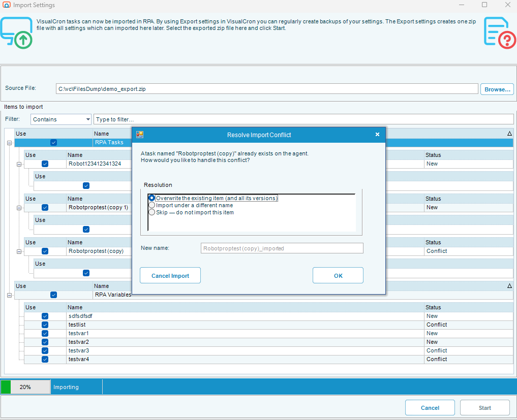This screenshot has width=517, height=420.
Task: Uncheck the RPA Variables Use checkbox
Action: click(53, 295)
